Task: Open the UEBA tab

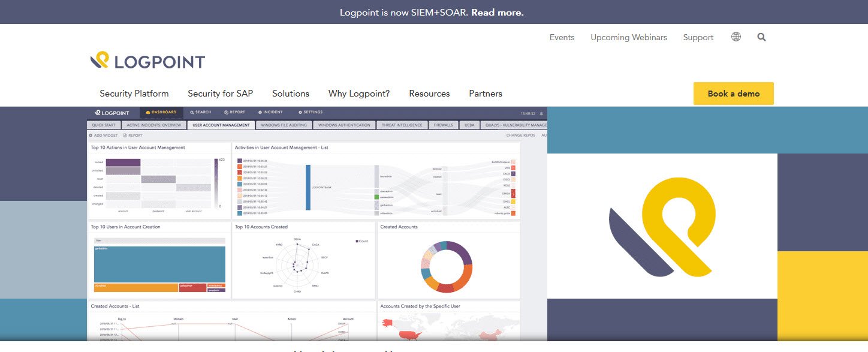Action: (469, 125)
